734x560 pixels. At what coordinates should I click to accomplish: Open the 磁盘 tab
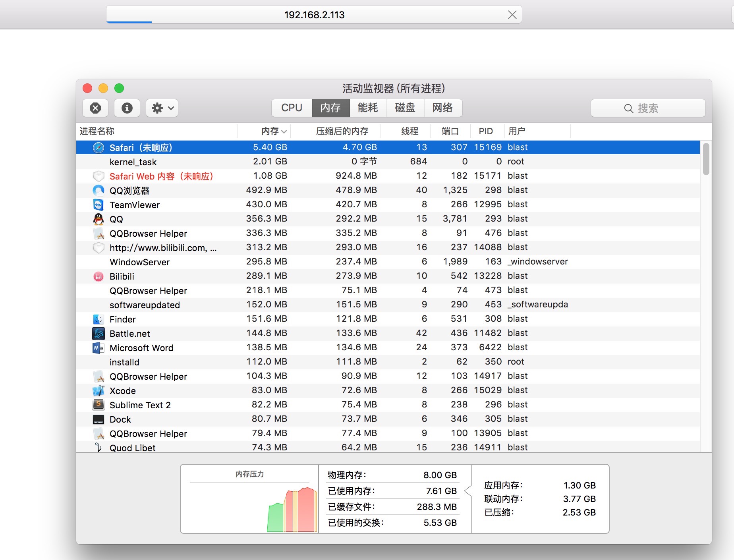pos(405,108)
